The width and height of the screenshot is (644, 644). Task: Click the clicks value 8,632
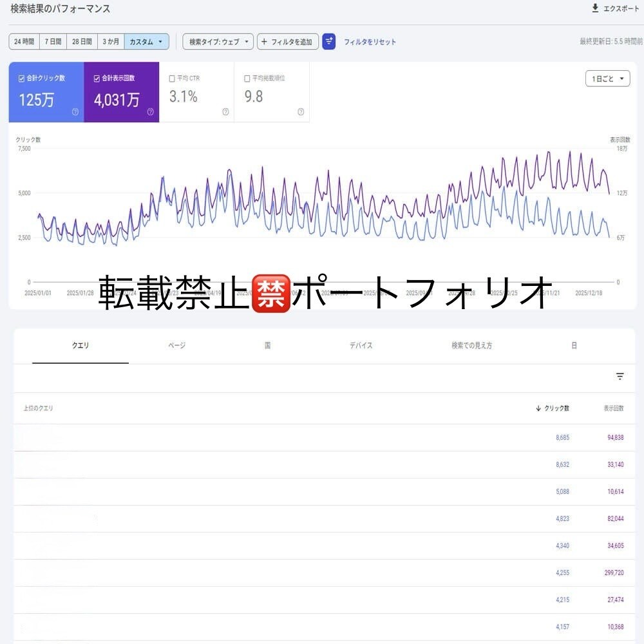563,464
